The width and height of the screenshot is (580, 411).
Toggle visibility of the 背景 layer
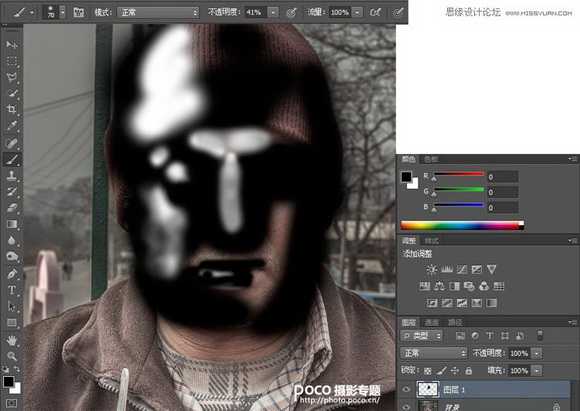pos(407,406)
